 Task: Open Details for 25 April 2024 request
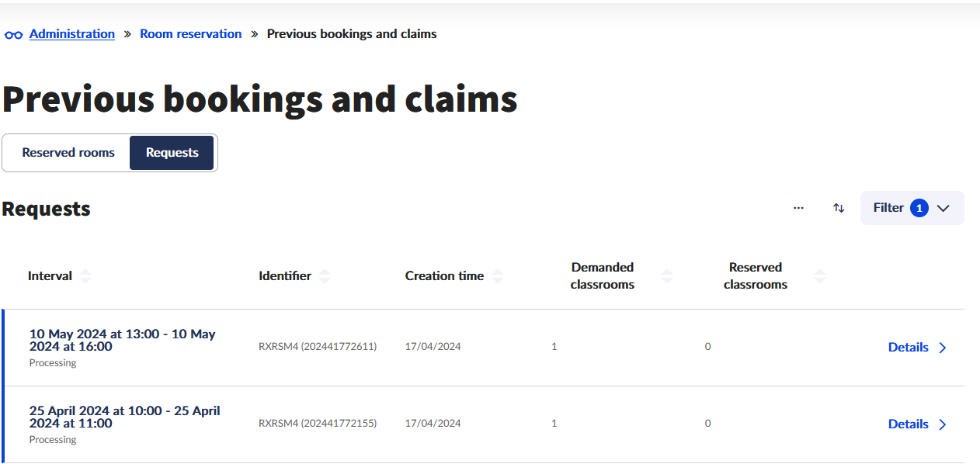tap(908, 424)
